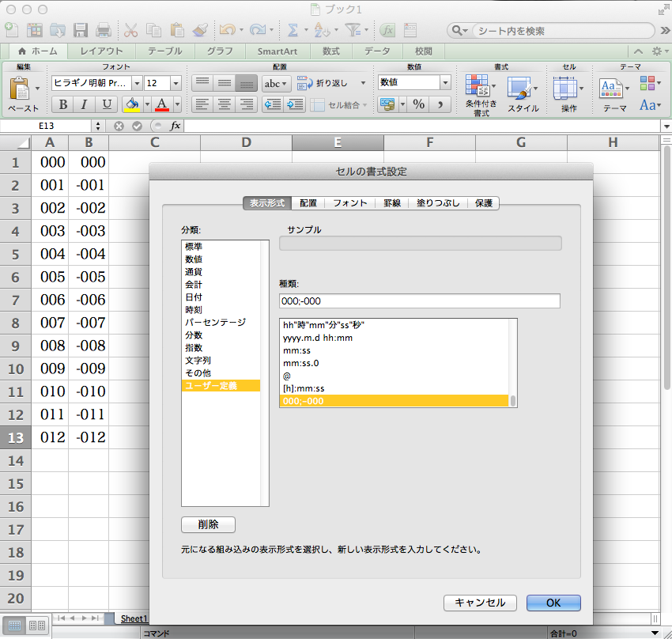This screenshot has height=639, width=672.
Task: Click the Cut scissors icon
Action: coord(130,30)
